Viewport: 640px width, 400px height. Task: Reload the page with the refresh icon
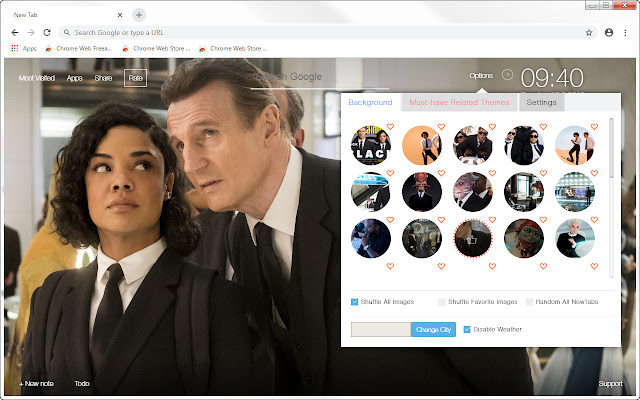[x=47, y=33]
